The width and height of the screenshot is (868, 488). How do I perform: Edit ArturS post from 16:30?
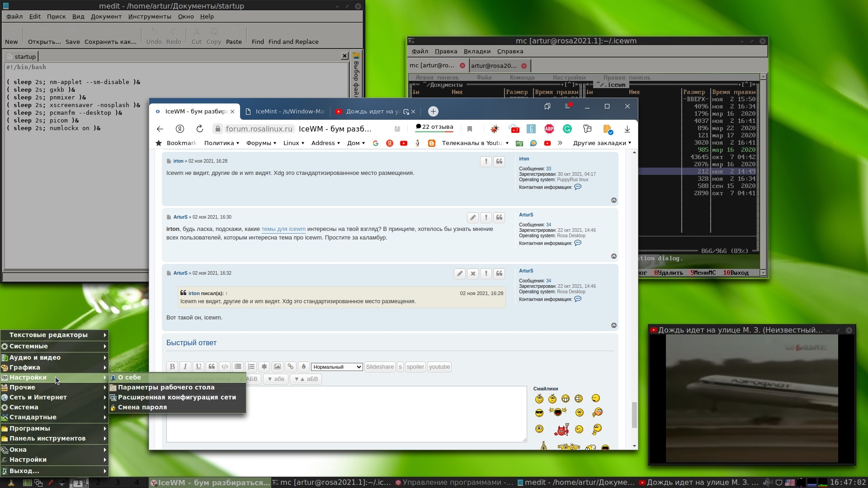(472, 217)
